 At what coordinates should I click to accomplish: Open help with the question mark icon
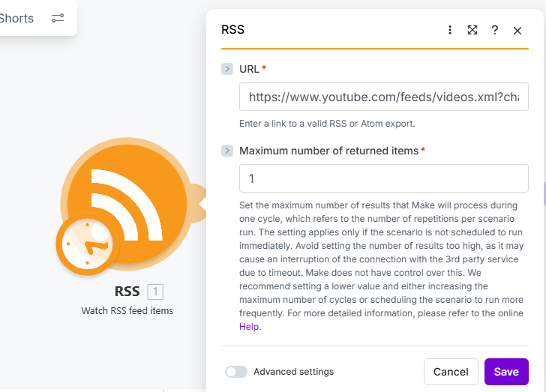tap(494, 30)
